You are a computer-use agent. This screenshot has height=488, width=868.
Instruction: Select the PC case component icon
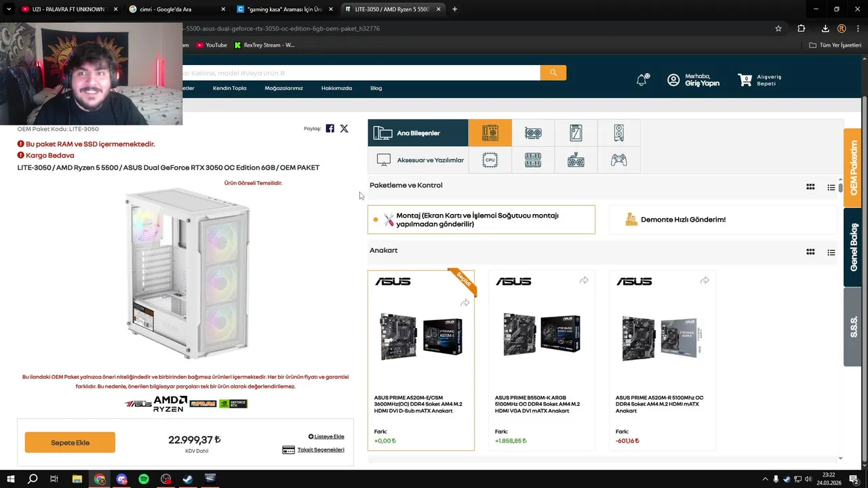coord(618,133)
